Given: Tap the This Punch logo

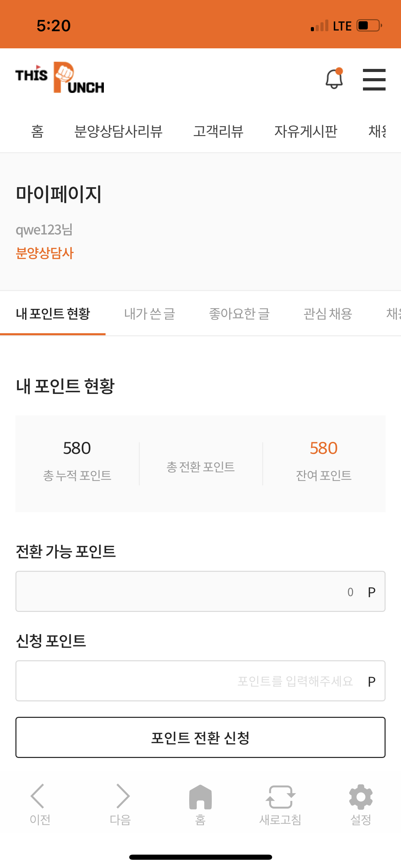Looking at the screenshot, I should tap(60, 78).
